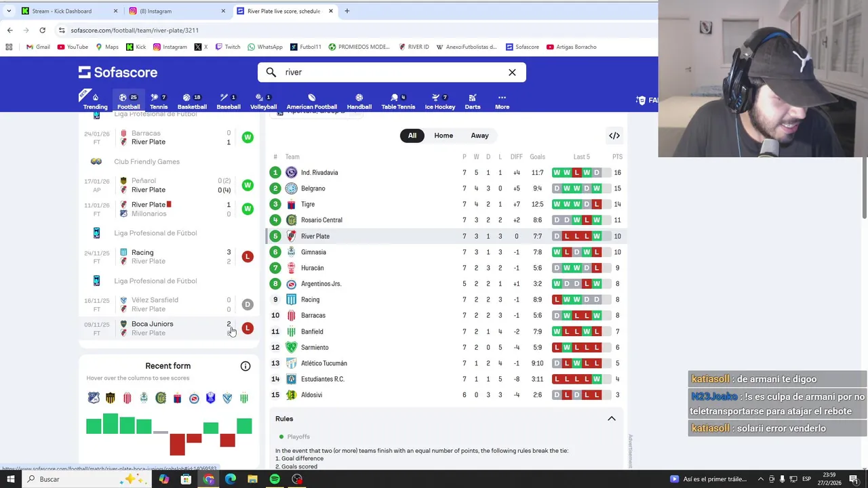
Task: Click the address bar URL
Action: point(134,30)
